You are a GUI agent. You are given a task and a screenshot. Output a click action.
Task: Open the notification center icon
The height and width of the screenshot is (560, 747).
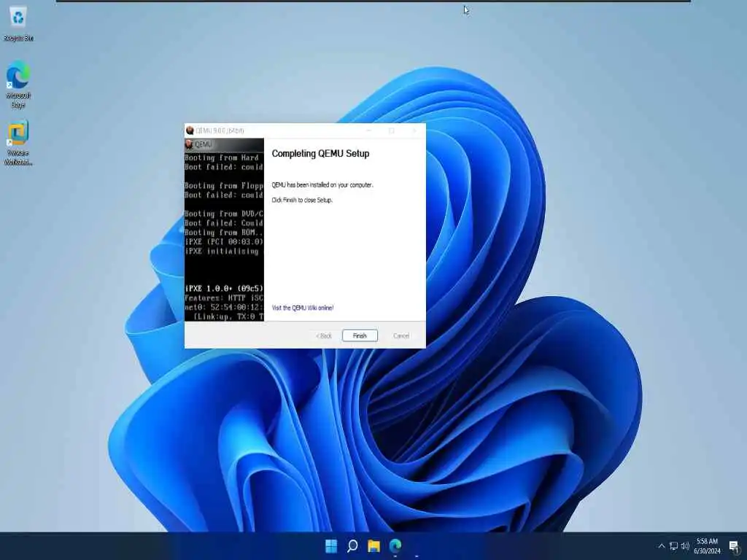734,546
